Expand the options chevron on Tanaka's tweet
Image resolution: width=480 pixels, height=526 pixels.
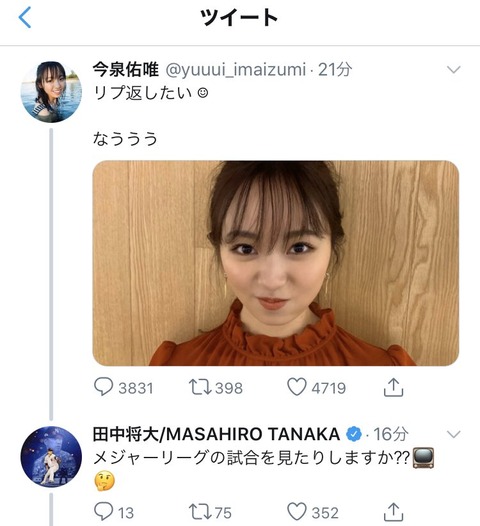(454, 434)
